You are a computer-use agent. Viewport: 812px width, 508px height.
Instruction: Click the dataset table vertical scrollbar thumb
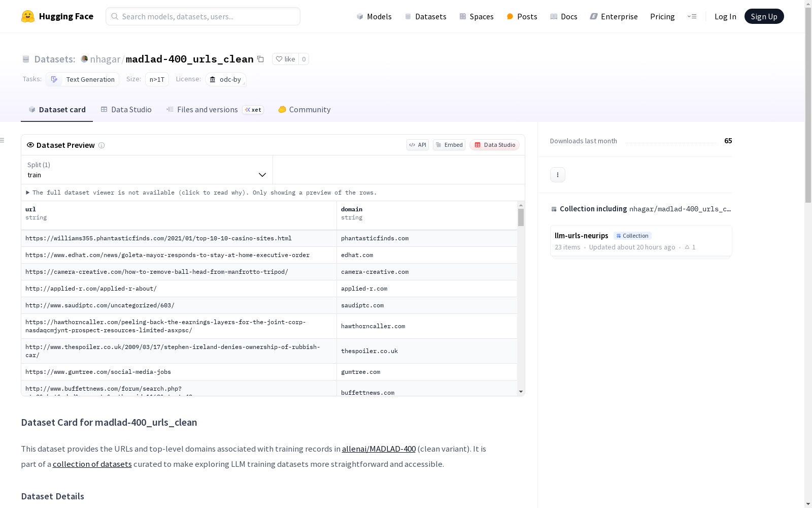coord(521,217)
